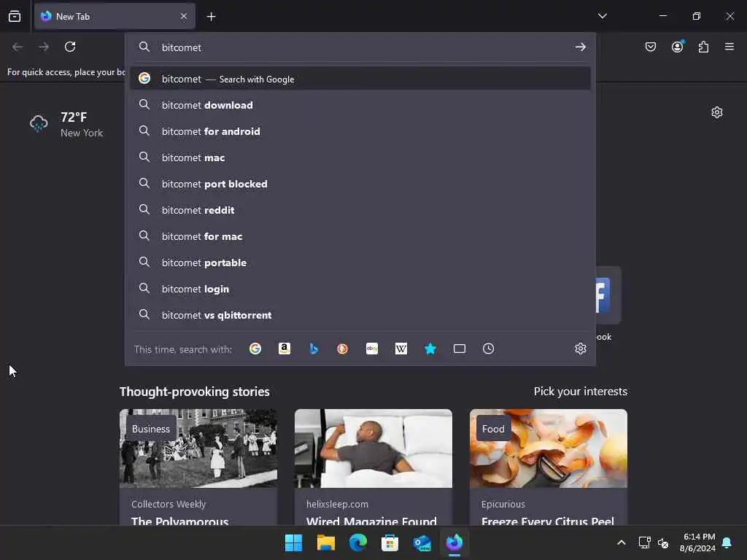Viewport: 747px width, 560px height.
Task: Search this time with DuckDuckGo icon
Action: 343,349
